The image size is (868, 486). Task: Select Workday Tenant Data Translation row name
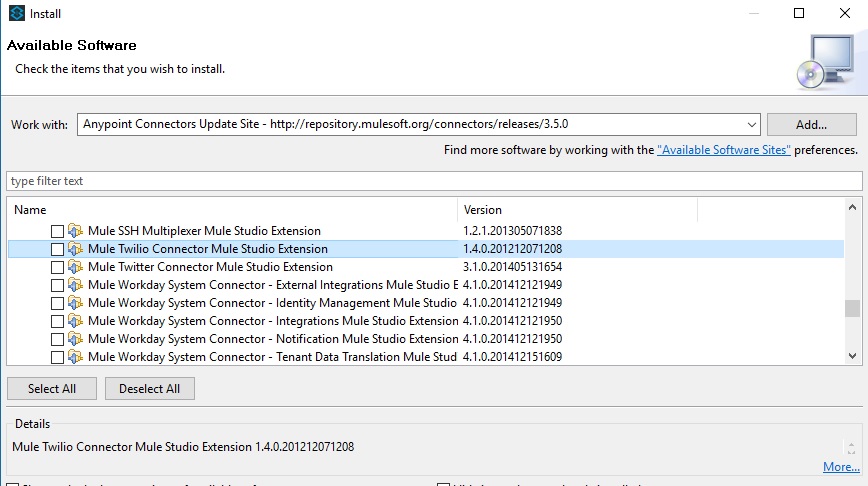(272, 357)
